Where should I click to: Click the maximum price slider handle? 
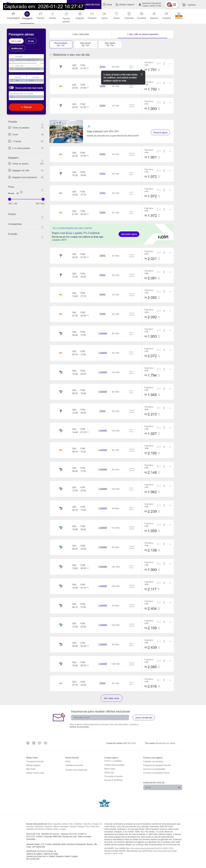[43, 199]
